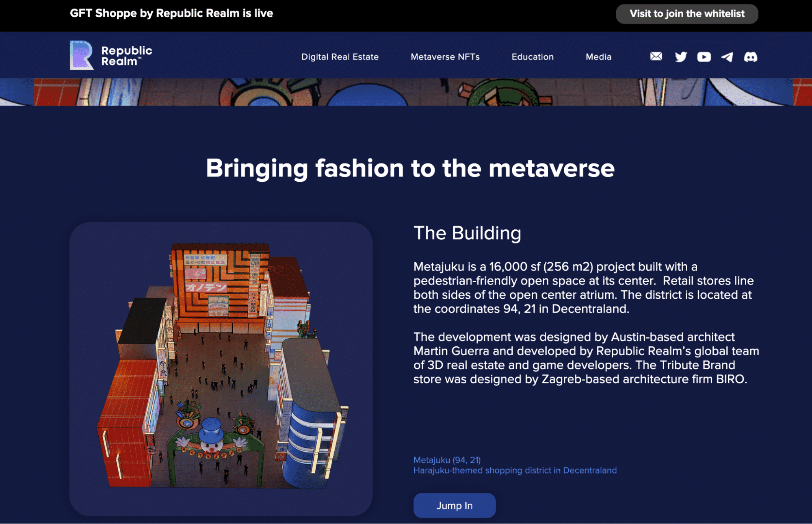Click the hero banner image strip
Viewport: 812px width, 524px height.
coord(406,92)
